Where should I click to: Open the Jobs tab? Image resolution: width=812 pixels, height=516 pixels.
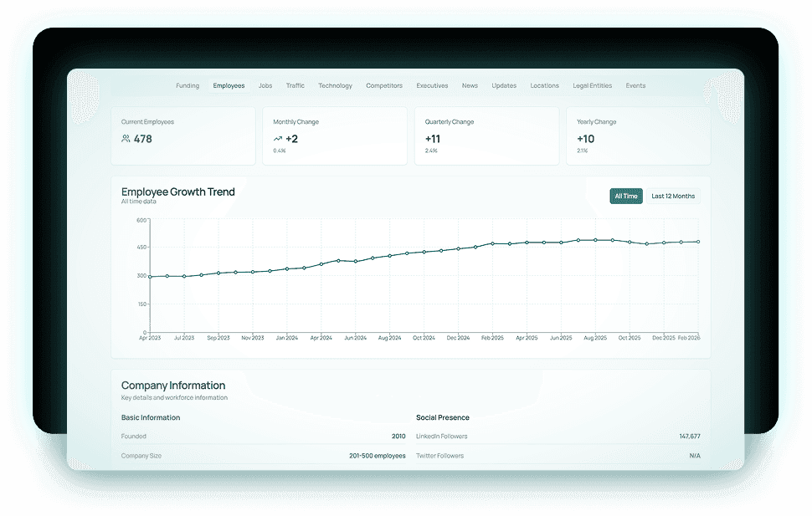(x=265, y=85)
